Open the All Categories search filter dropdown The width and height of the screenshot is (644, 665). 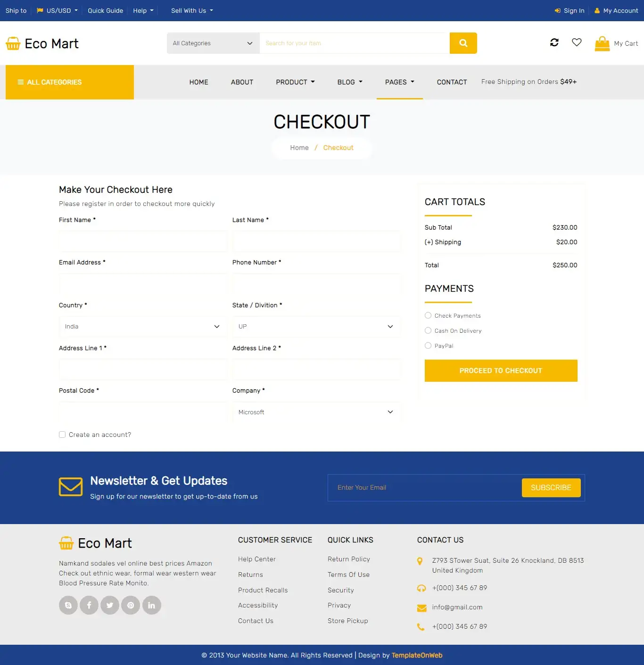[x=213, y=43]
